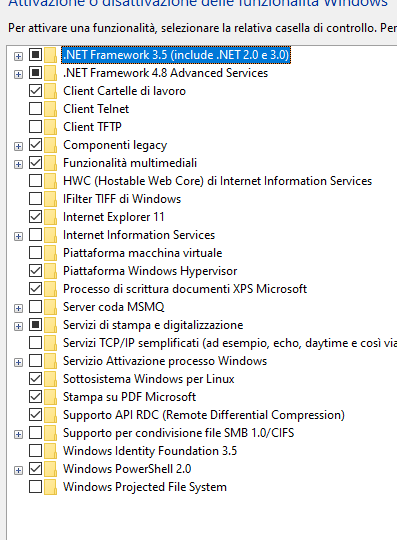Check Internet Information Services checkbox

tap(35, 235)
